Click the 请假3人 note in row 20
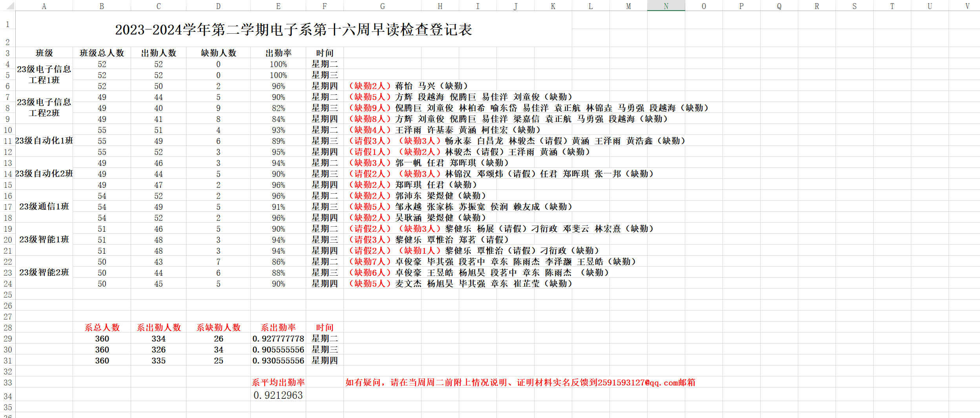 tap(429, 240)
